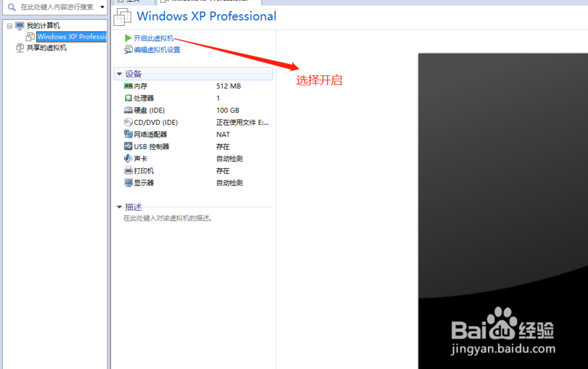588x369 pixels.
Task: Select the network adapter (网络适配器) icon
Action: 128,134
